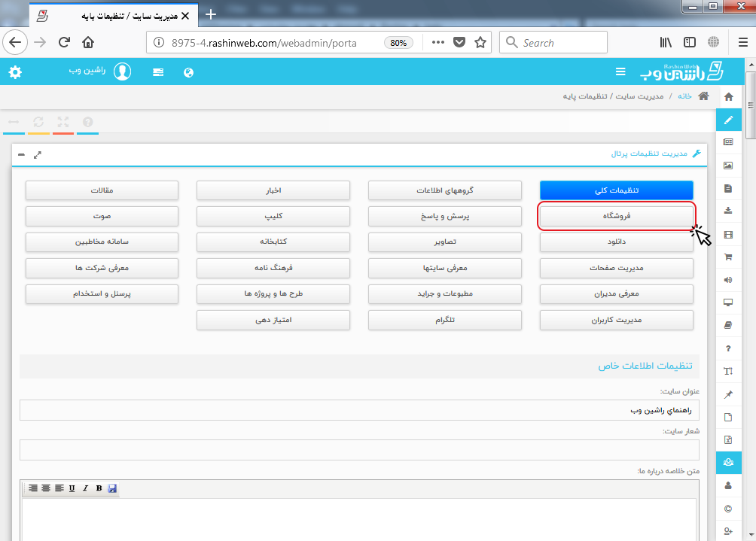Collapse the portal settings panel with minus
Viewport: 756px width, 541px height.
[x=21, y=154]
